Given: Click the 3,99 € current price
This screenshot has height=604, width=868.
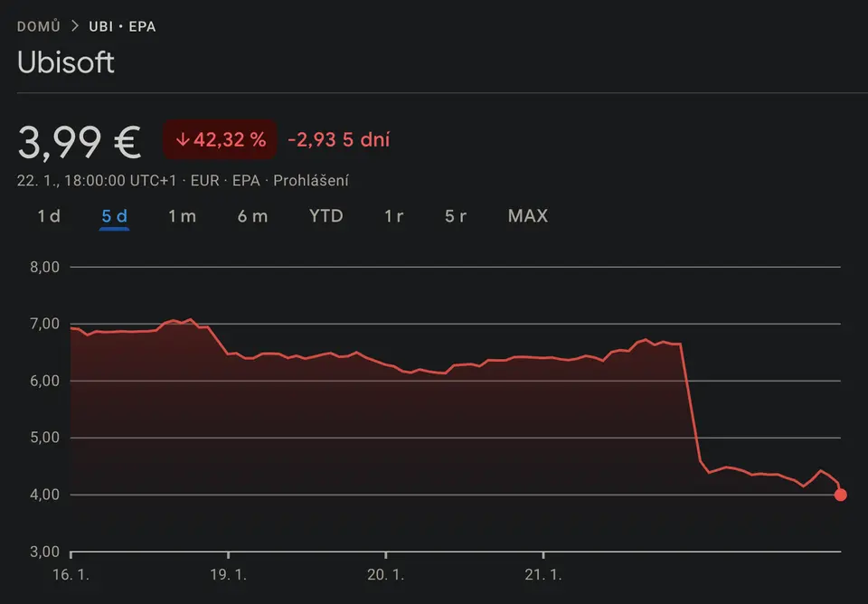Looking at the screenshot, I should [x=80, y=141].
